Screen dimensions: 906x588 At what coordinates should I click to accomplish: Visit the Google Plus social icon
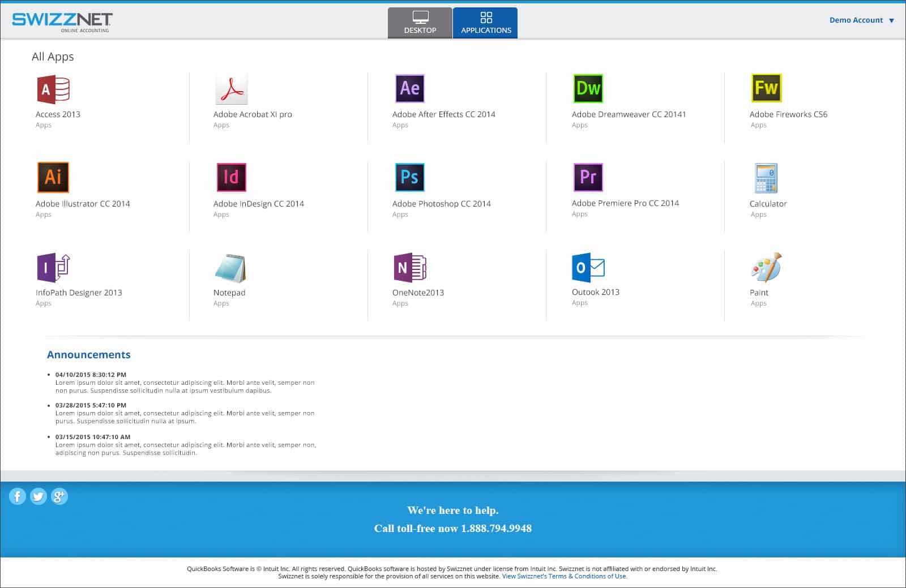[x=59, y=496]
